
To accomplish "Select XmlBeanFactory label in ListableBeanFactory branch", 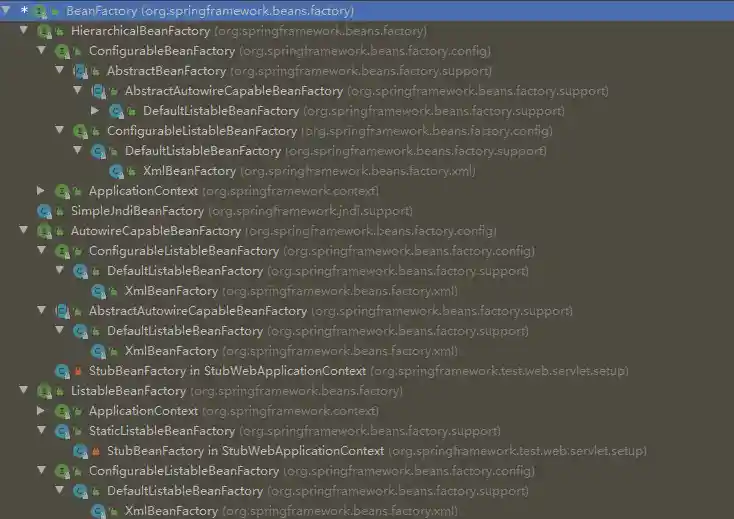I will coord(171,511).
